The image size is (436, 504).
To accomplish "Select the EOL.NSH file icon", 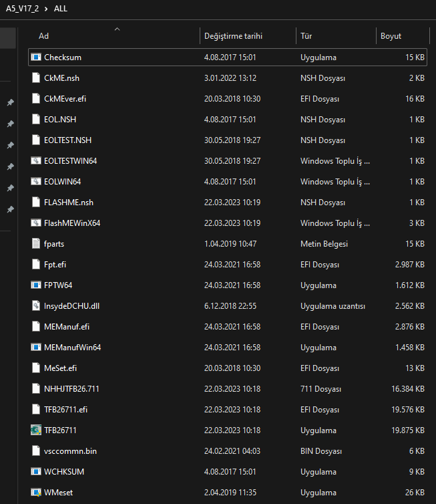I will pos(36,119).
